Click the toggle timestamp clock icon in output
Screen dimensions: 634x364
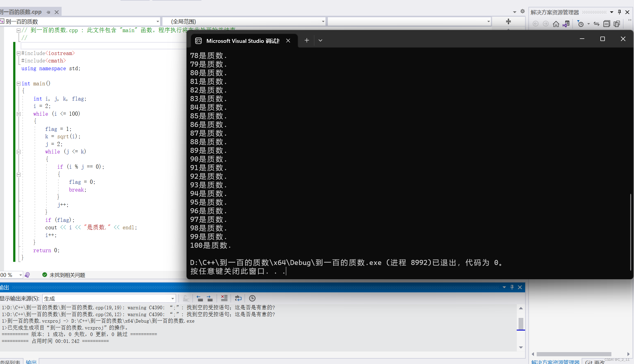252,298
